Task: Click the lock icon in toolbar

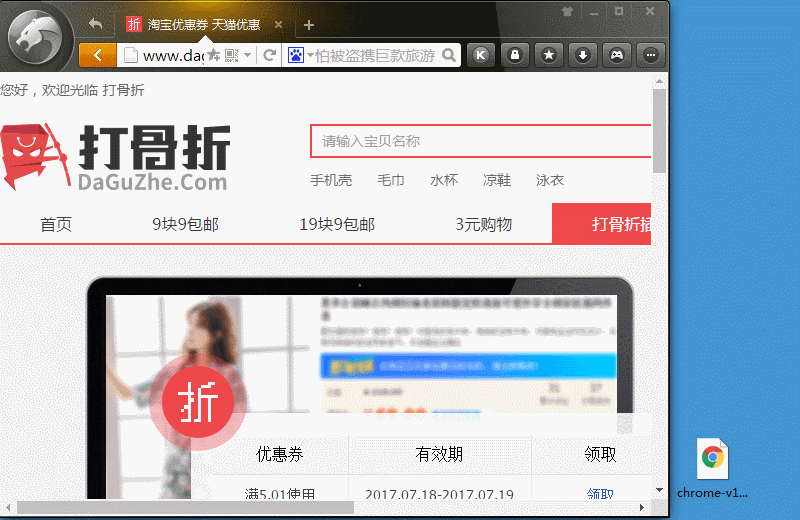Action: pyautogui.click(x=515, y=55)
